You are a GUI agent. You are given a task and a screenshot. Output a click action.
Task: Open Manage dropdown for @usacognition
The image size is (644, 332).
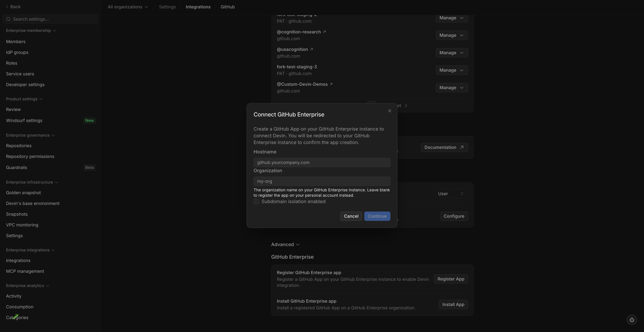(451, 53)
